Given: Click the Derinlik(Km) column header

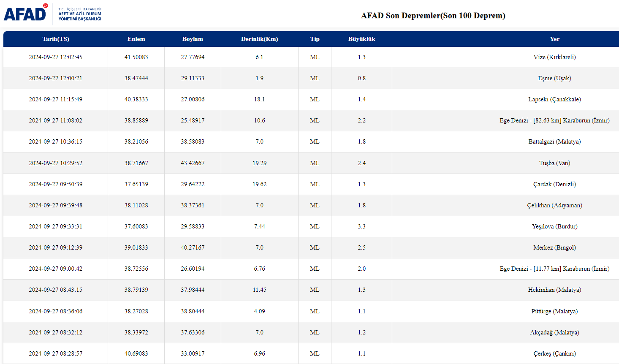Looking at the screenshot, I should pyautogui.click(x=260, y=39).
